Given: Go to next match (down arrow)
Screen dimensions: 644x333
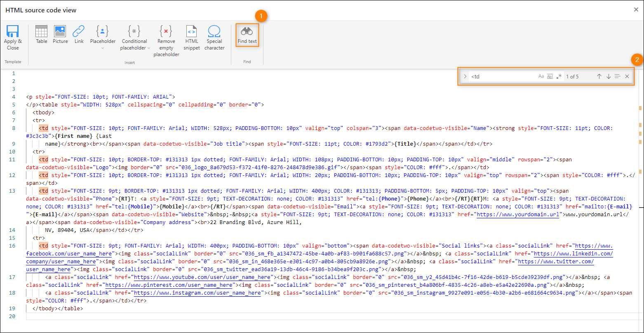Looking at the screenshot, I should (609, 76).
